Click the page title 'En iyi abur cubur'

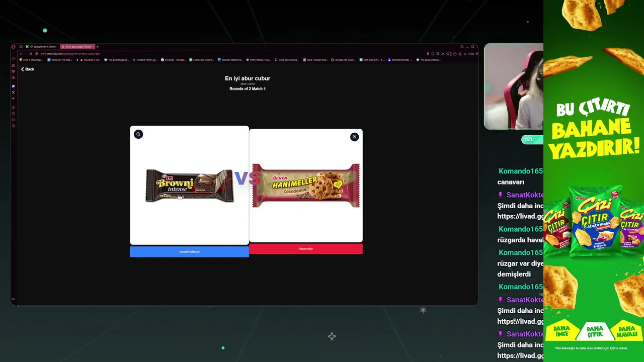click(x=248, y=78)
